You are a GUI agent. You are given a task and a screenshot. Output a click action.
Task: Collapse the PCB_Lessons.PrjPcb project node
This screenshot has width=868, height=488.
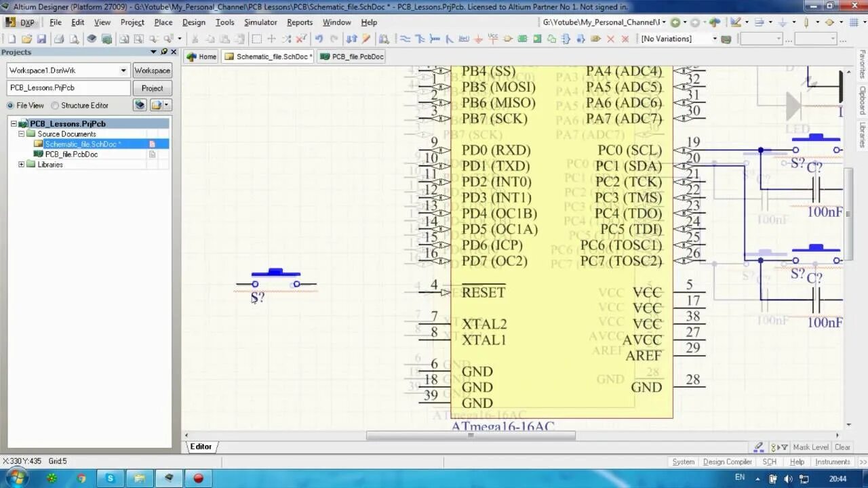(x=13, y=124)
